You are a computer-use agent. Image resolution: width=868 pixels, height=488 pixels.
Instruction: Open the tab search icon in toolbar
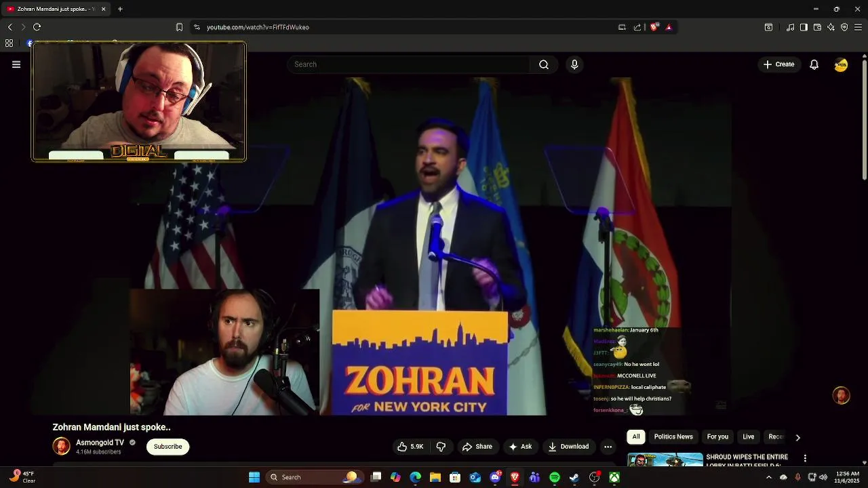coord(768,27)
